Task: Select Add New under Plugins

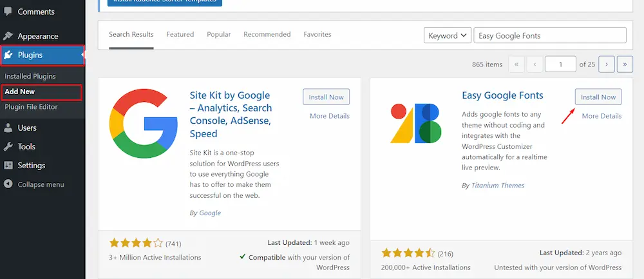Action: (20, 91)
